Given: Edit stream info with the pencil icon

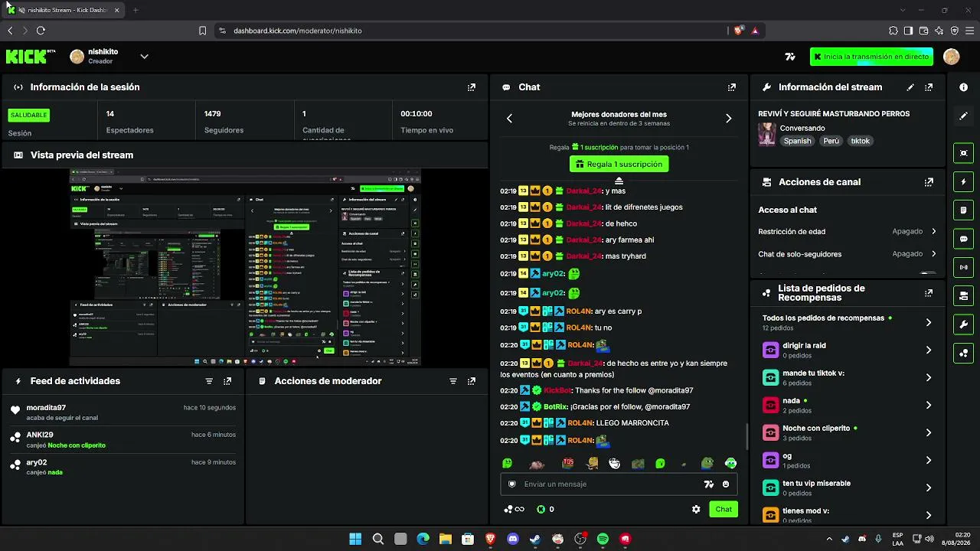Looking at the screenshot, I should tap(910, 87).
